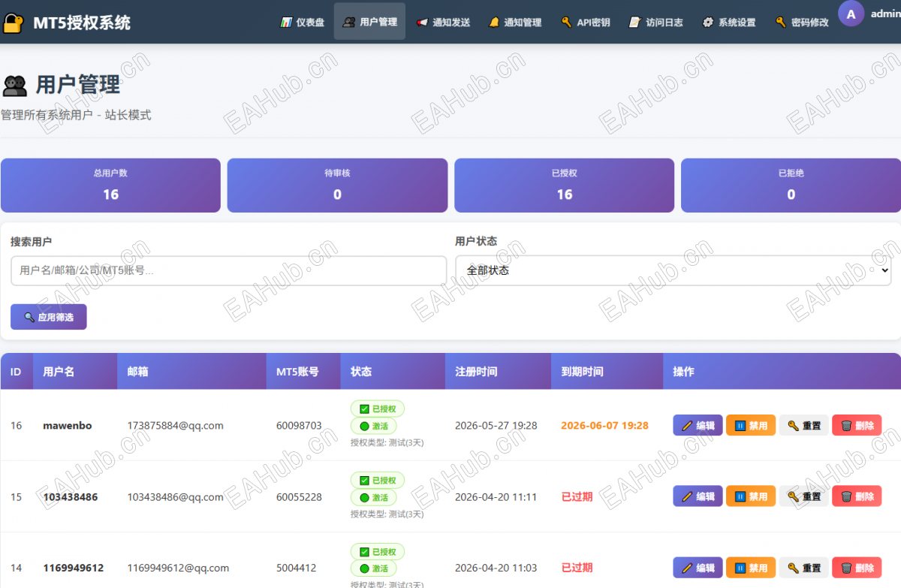901x588 pixels.
Task: Select email 103438486@qq.com
Action: [175, 496]
